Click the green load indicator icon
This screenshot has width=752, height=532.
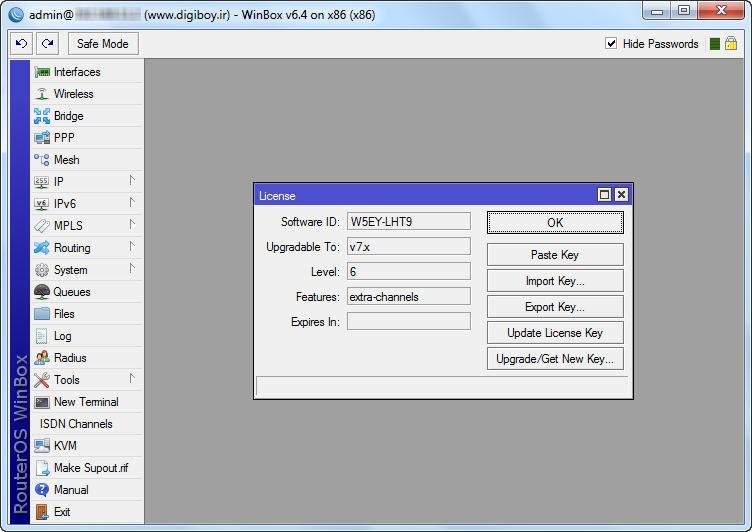[x=715, y=44]
